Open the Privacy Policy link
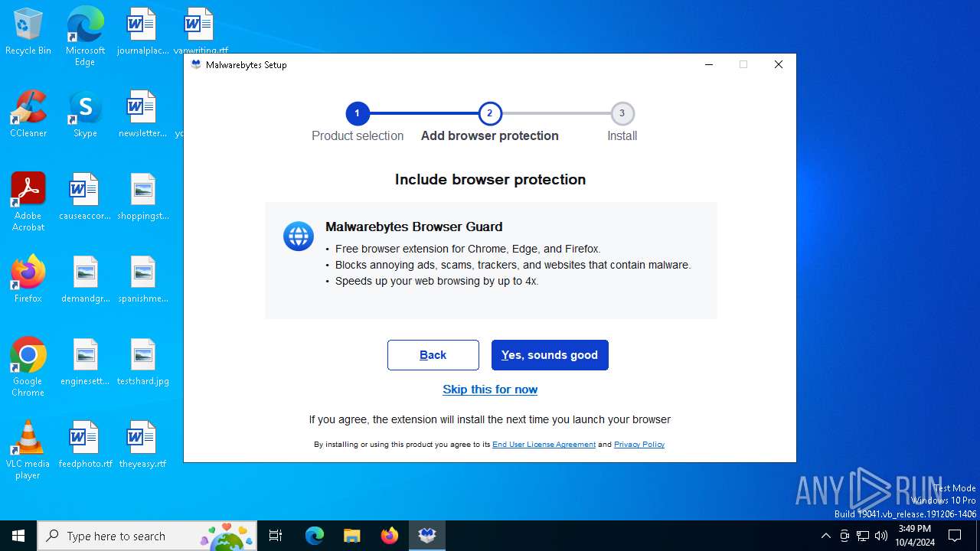The width and height of the screenshot is (980, 551). coord(639,445)
